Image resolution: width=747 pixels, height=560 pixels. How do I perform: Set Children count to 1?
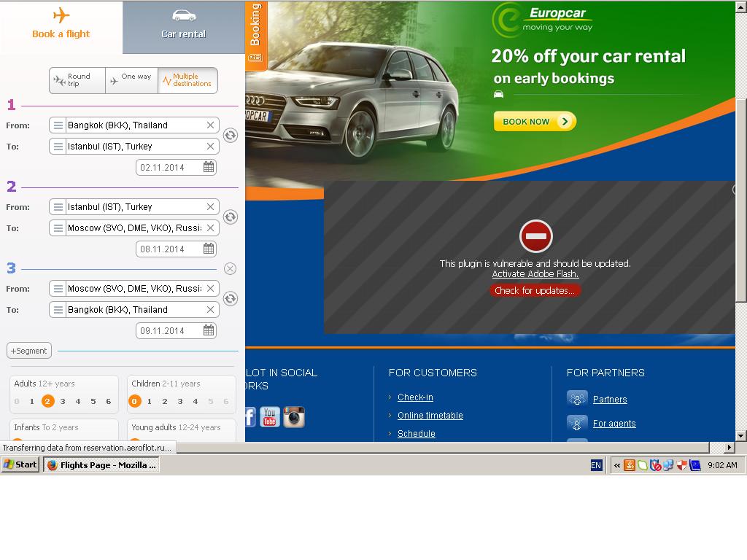click(x=149, y=402)
